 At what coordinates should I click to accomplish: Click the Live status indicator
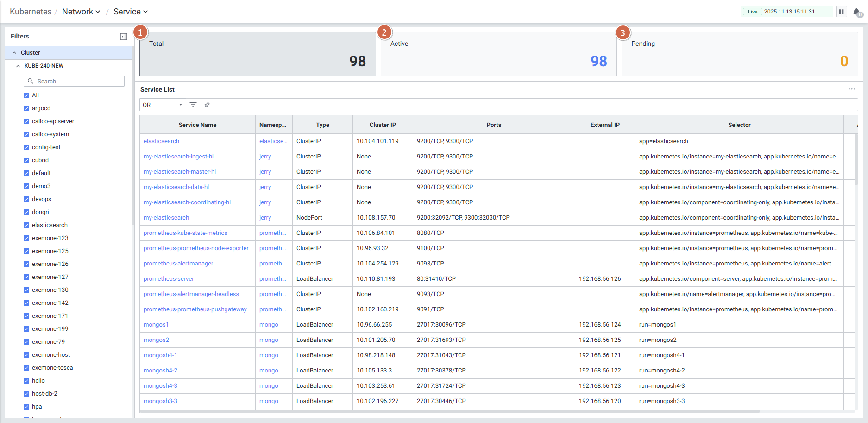(753, 12)
